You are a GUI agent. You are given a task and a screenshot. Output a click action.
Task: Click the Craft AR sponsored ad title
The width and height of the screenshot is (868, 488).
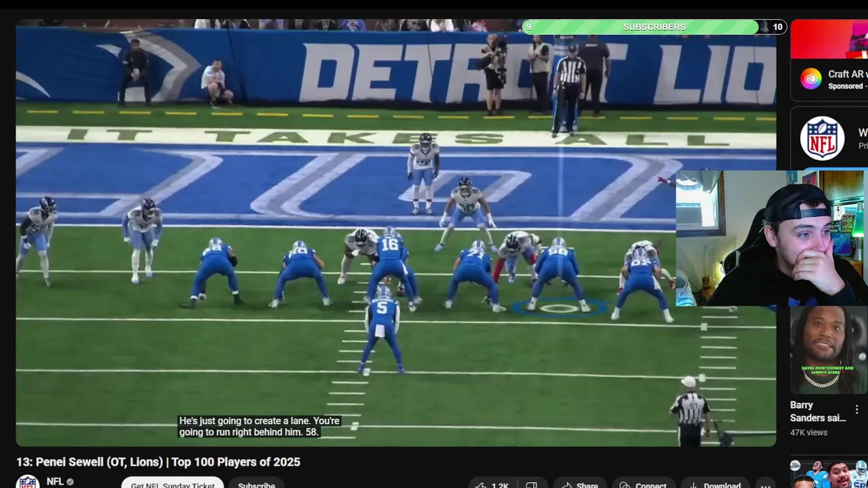coord(848,74)
